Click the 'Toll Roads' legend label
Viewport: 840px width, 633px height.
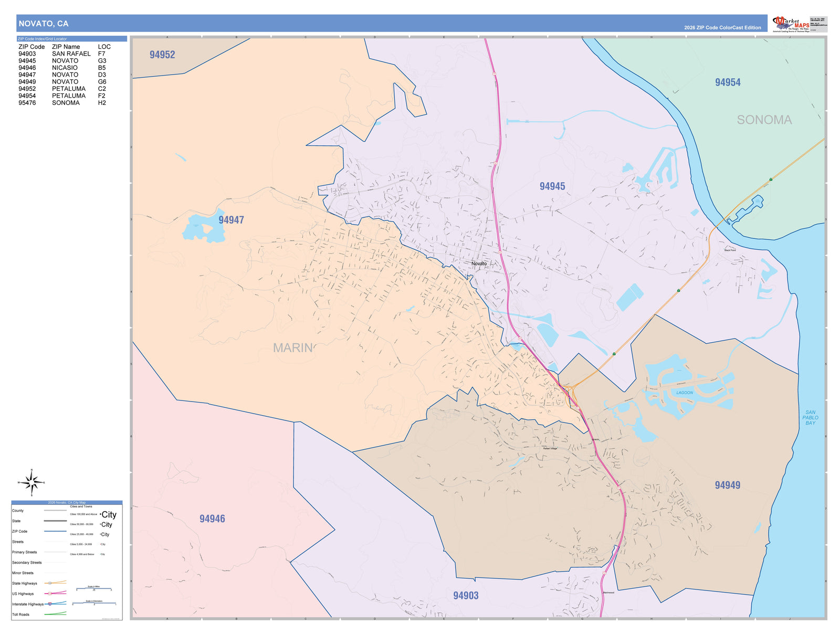point(20,615)
